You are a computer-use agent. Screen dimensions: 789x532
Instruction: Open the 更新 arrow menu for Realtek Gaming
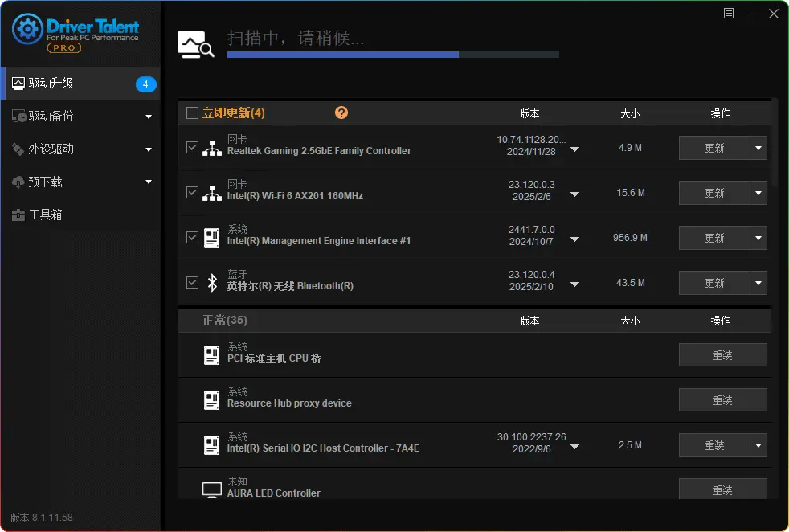pos(758,148)
